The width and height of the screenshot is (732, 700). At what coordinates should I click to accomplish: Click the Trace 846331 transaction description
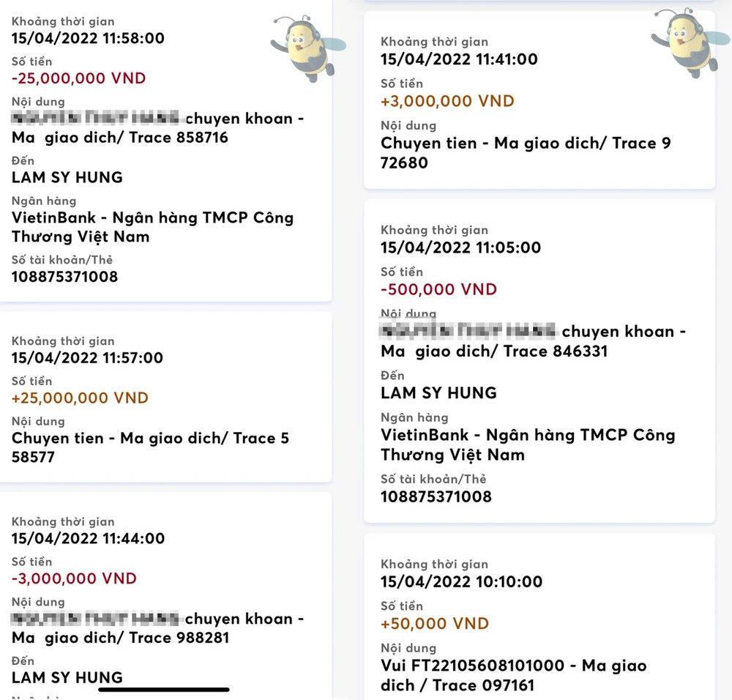533,341
